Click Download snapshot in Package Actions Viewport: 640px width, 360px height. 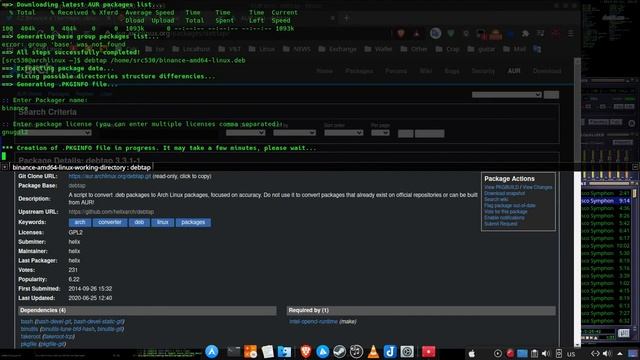(x=504, y=193)
